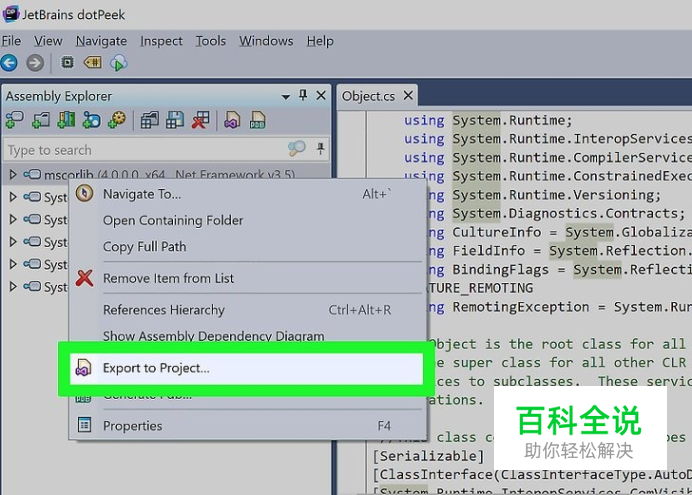Choose Copy Full Path from context menu
The width and height of the screenshot is (692, 495).
tap(248, 247)
